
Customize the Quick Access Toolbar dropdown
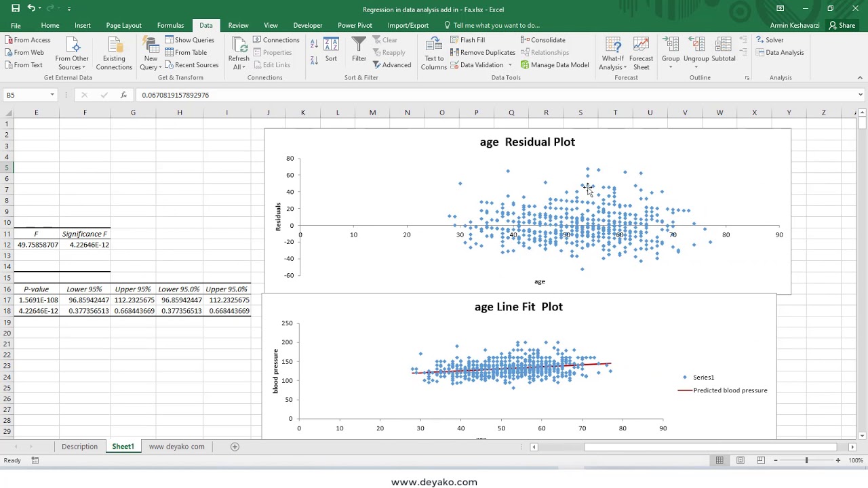[69, 9]
